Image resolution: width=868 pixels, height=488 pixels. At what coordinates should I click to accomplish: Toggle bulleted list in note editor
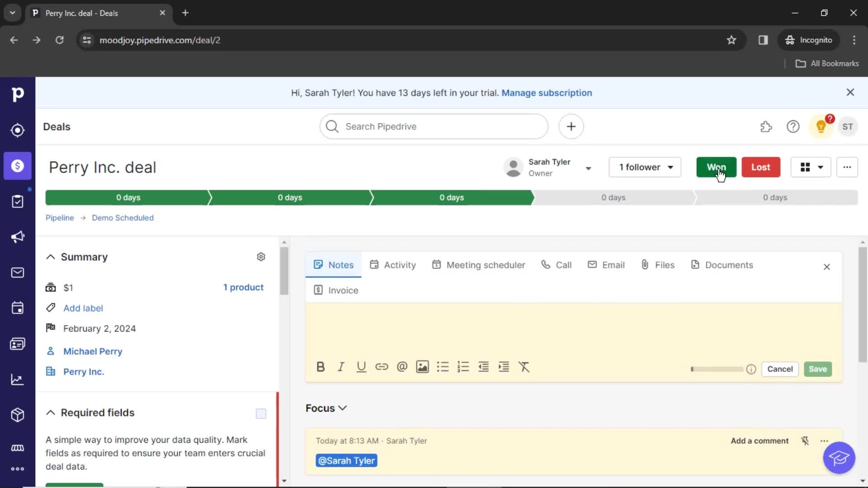[443, 367]
